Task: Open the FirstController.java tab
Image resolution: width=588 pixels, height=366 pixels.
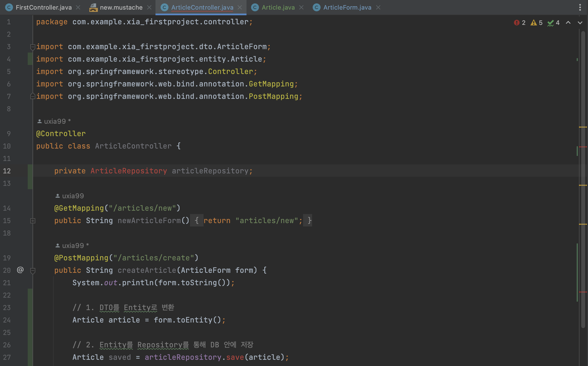Action: (x=43, y=7)
